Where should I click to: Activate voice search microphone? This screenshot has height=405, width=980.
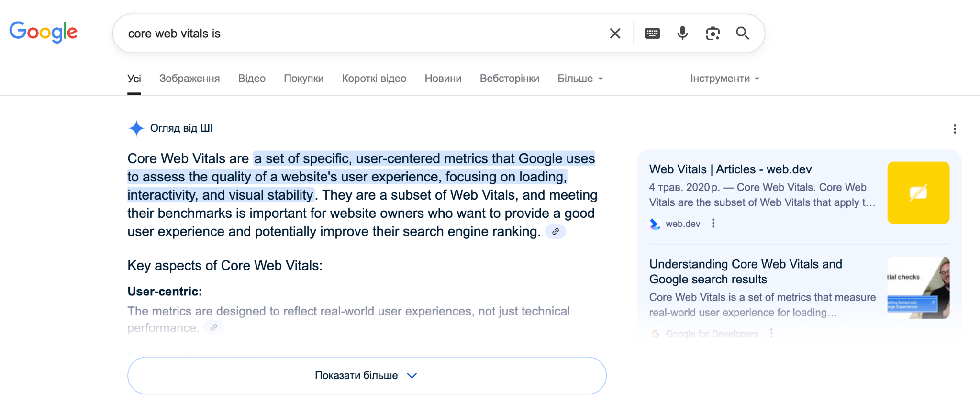coord(682,33)
